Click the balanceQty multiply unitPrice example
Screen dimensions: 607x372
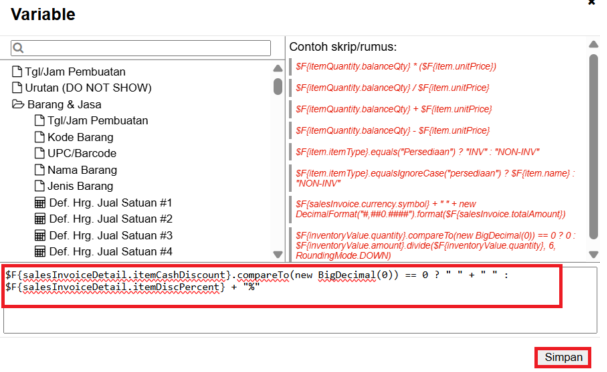pyautogui.click(x=396, y=67)
